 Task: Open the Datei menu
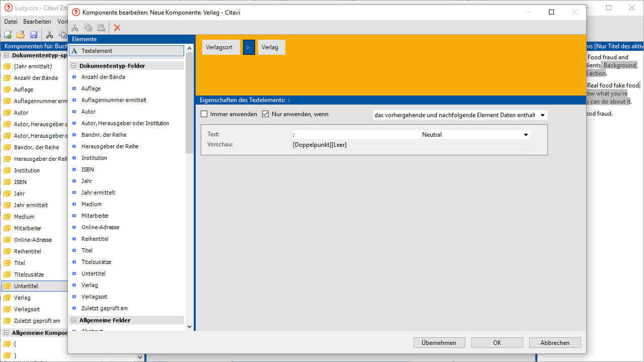click(11, 22)
